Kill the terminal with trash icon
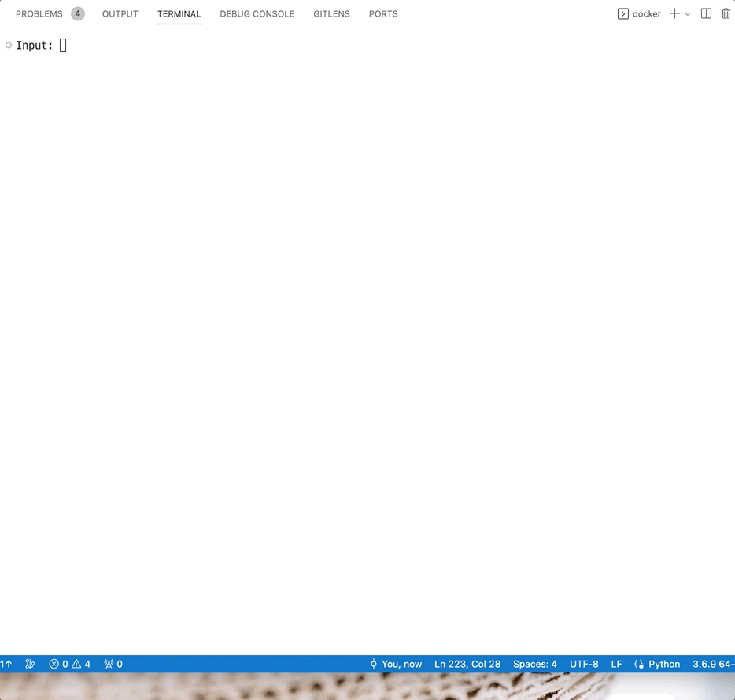 [726, 13]
